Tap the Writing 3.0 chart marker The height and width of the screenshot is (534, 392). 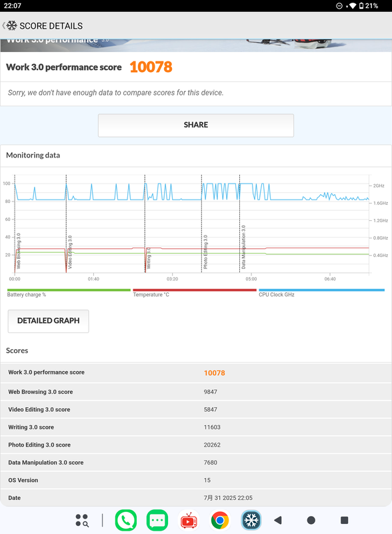149,258
